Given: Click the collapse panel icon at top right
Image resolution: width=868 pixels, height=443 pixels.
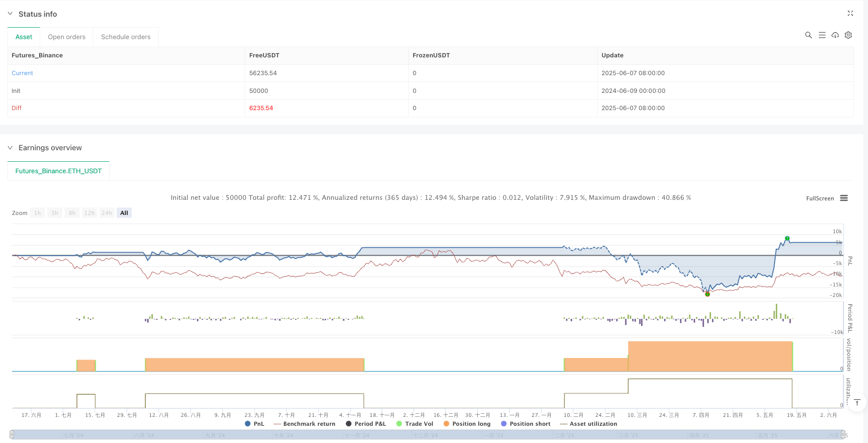Looking at the screenshot, I should click(x=850, y=14).
